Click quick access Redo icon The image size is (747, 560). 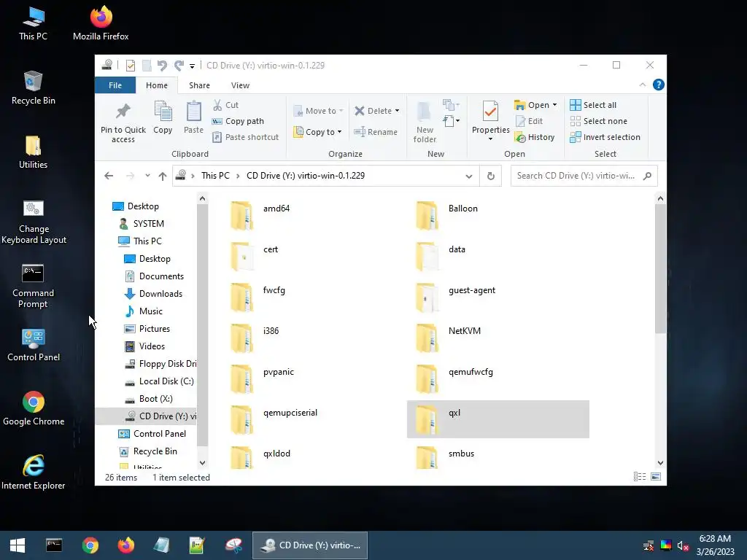tap(179, 65)
